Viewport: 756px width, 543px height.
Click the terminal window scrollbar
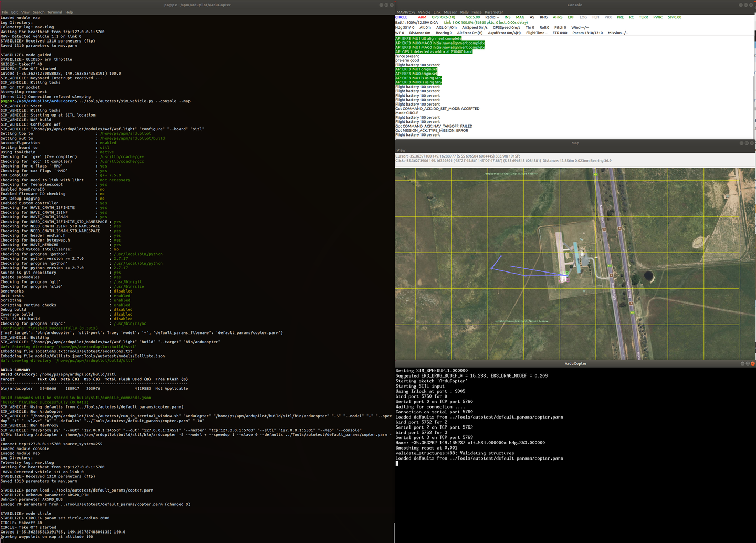pos(393,532)
